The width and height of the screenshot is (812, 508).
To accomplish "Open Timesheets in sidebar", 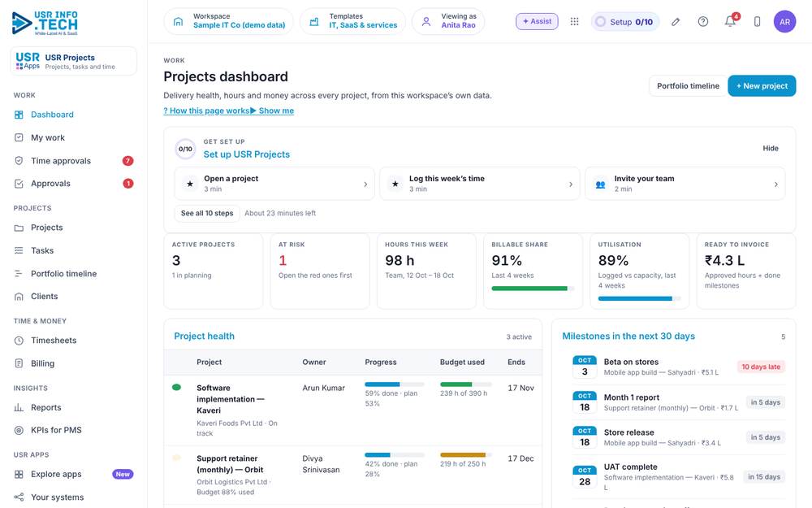I will click(x=74, y=341).
